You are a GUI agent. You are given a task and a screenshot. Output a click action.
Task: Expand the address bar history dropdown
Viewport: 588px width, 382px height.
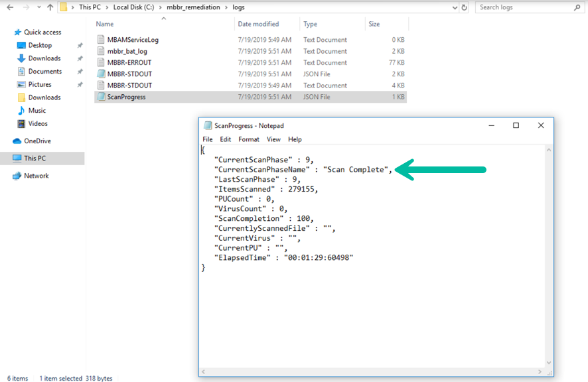pyautogui.click(x=455, y=7)
